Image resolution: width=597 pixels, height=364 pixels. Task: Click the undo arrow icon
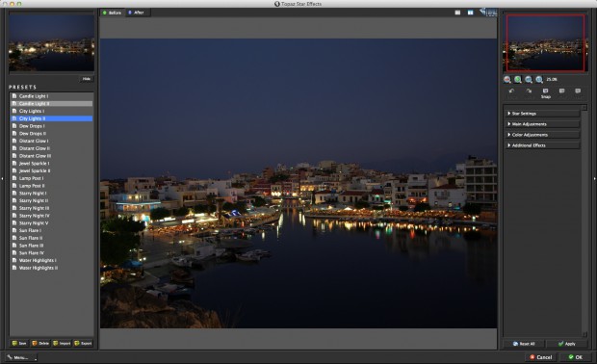tap(511, 91)
